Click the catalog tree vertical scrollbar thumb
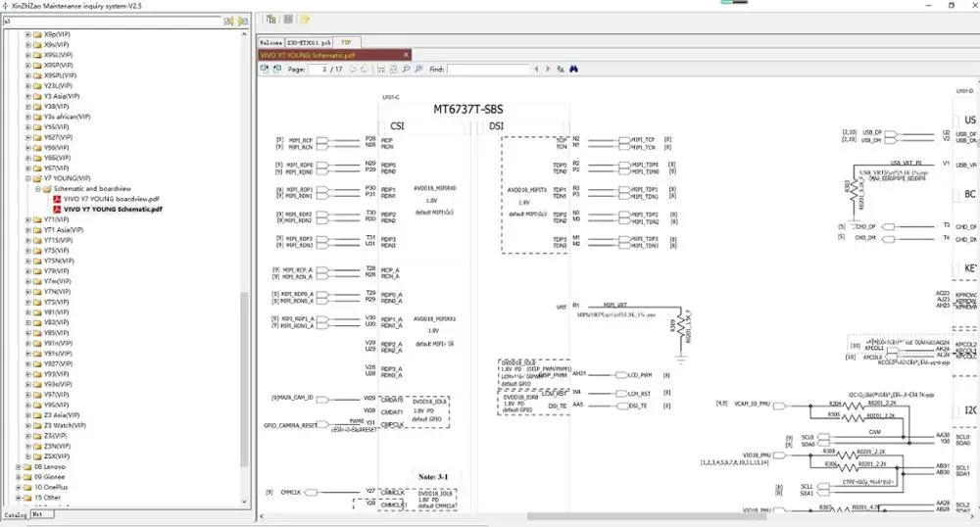The image size is (980, 527). pos(244,380)
